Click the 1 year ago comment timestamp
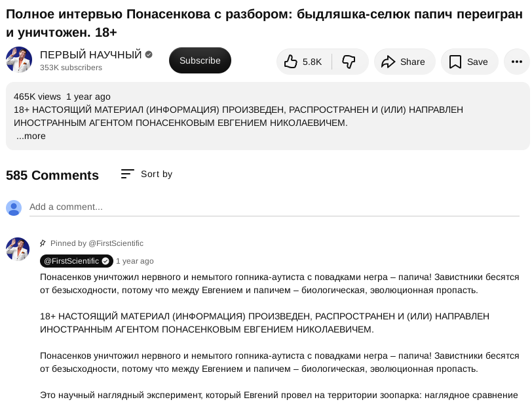 click(135, 261)
